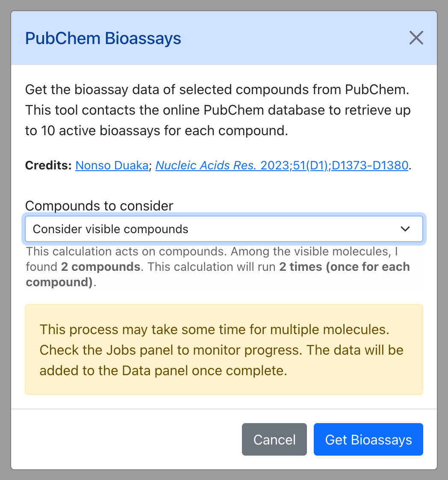Click the light blue dialog header bar

point(224,38)
